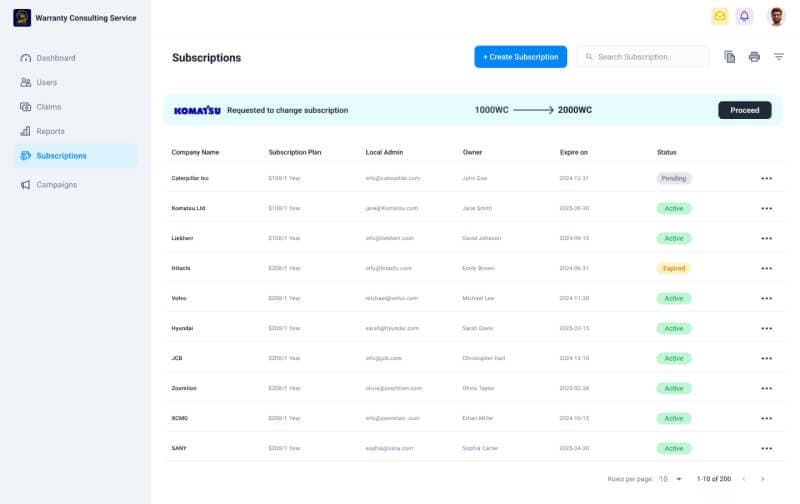Click the Warranty Consulting Service logo
800x504 pixels.
[22, 18]
